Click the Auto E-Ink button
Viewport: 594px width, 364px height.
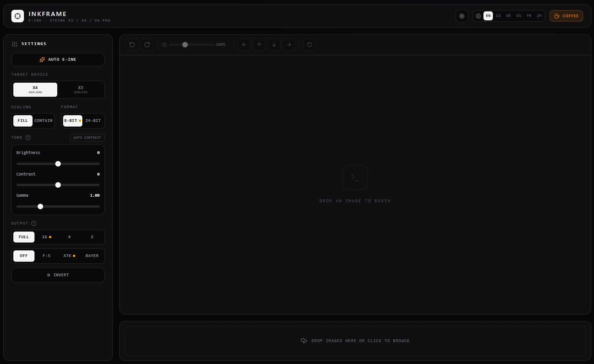58,60
